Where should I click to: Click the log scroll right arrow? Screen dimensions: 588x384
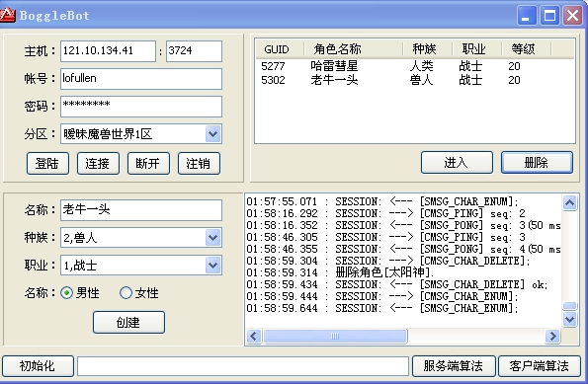click(552, 336)
